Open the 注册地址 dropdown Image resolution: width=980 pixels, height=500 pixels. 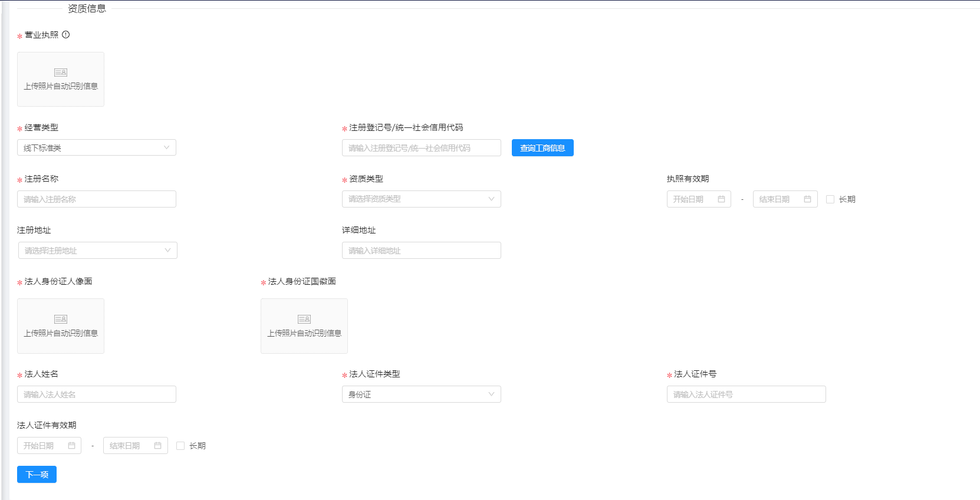97,251
